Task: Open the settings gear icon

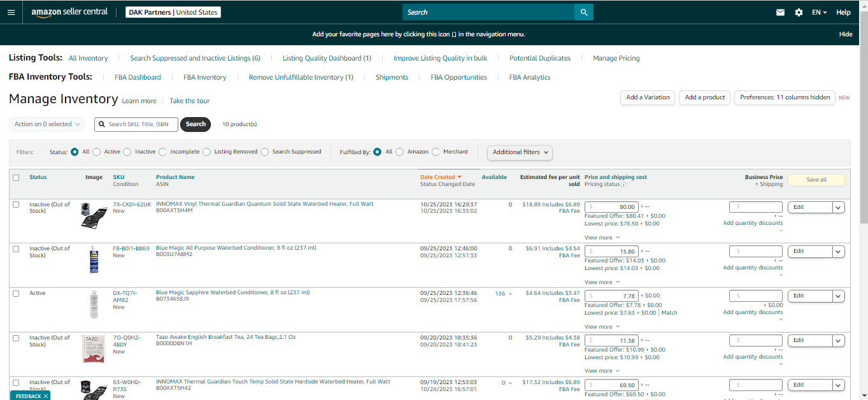Action: [799, 12]
